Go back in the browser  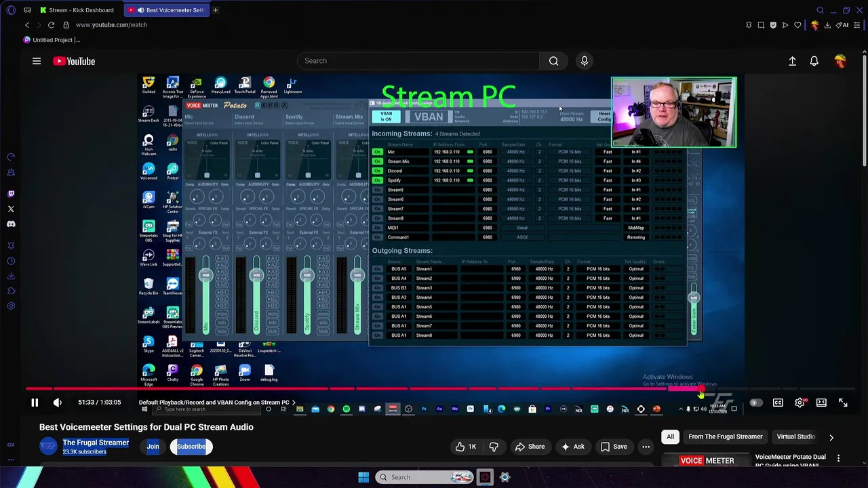(27, 25)
